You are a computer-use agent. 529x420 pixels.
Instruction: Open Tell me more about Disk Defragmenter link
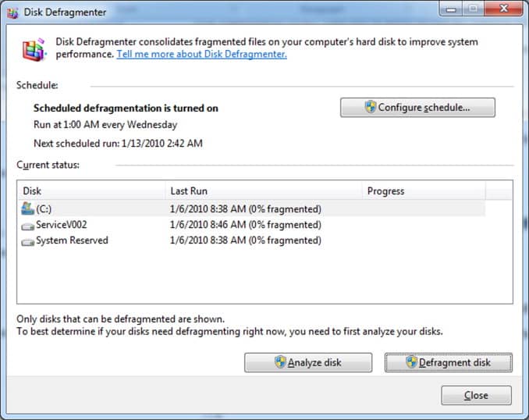point(201,55)
